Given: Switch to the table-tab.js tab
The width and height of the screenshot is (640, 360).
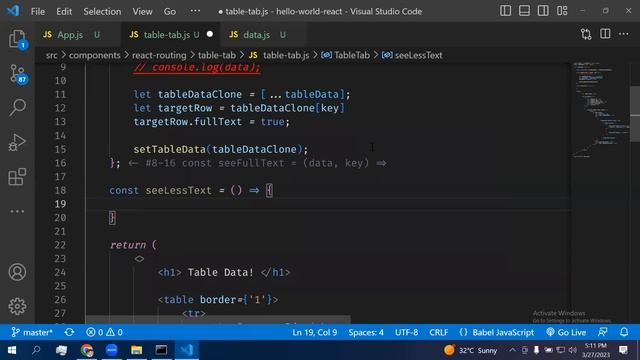Looking at the screenshot, I should 167,35.
